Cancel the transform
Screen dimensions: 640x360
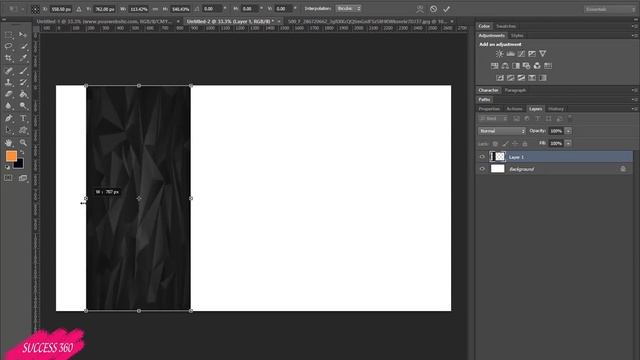[x=433, y=9]
